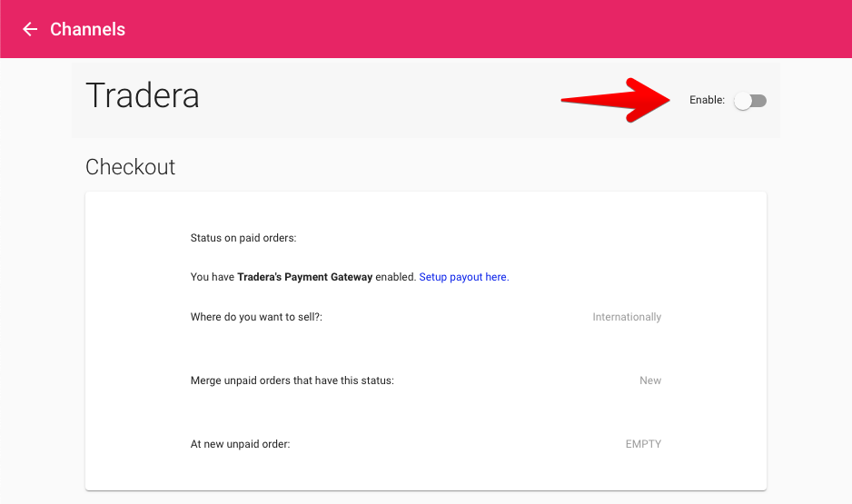The image size is (852, 504).
Task: Click the Channels header title
Action: pos(87,29)
